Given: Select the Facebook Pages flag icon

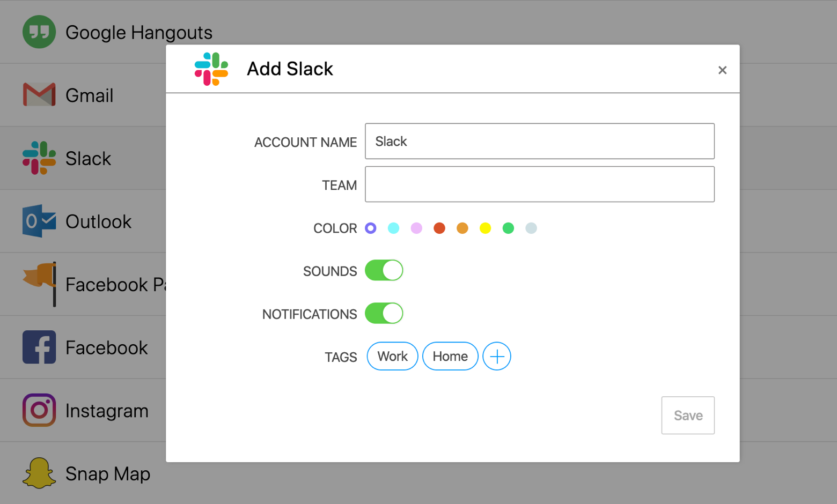Looking at the screenshot, I should click(x=40, y=284).
